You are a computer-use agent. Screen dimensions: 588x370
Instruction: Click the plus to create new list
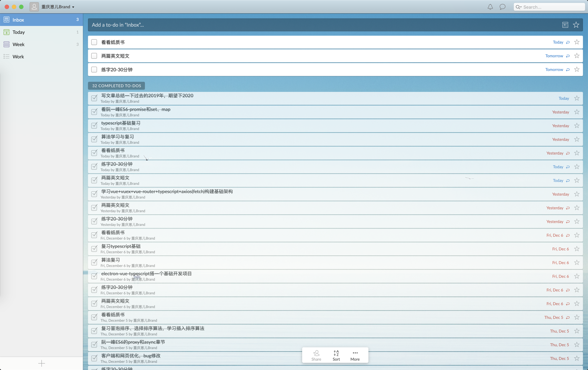[41, 363]
